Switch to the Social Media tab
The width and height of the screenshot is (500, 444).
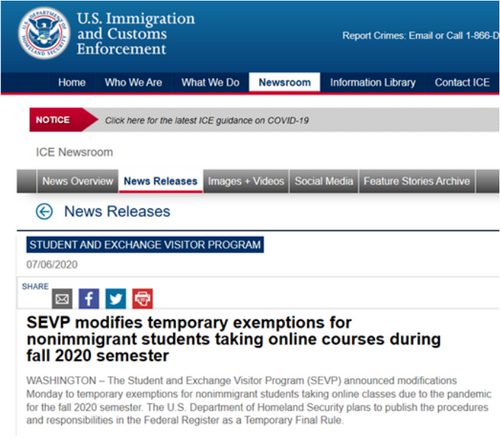[x=324, y=181]
